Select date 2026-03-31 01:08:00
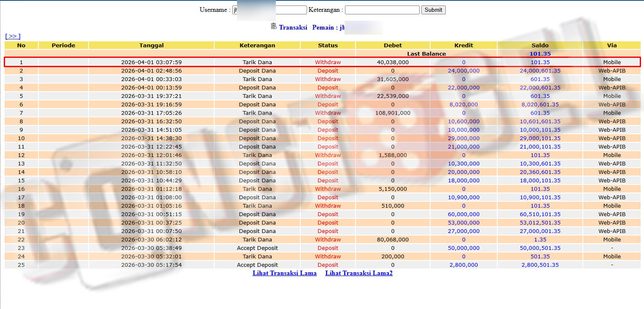Screen dimensions: 644x309 pos(151,197)
